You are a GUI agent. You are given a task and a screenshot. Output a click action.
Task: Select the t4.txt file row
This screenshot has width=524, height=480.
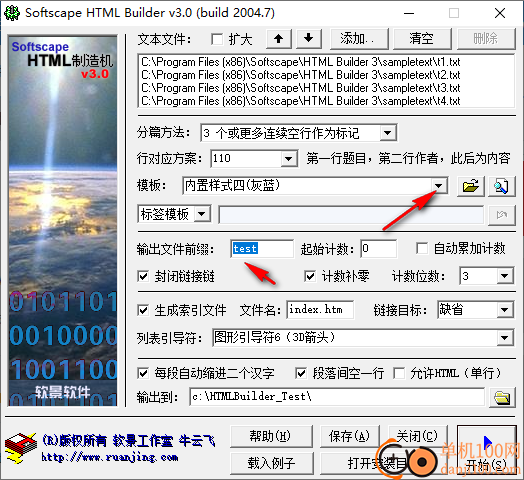(x=326, y=101)
